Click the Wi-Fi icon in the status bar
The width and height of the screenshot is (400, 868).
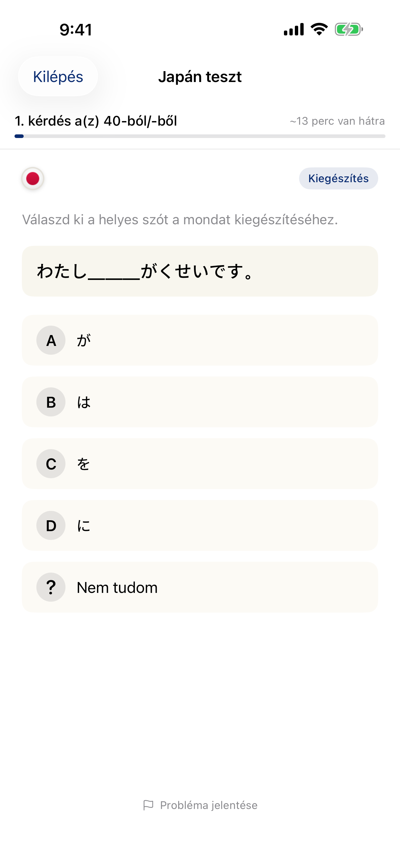[317, 29]
